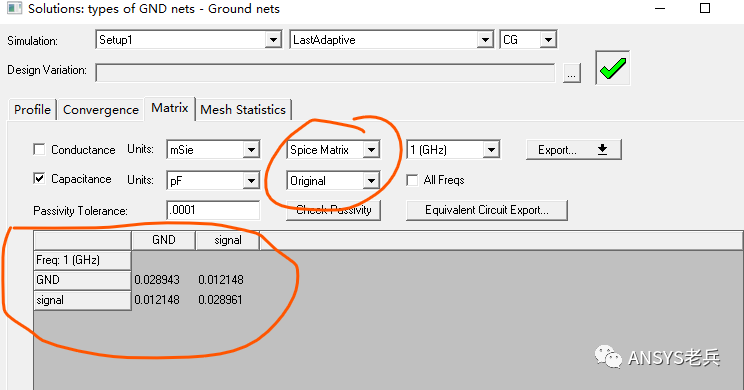Click the Check Passivity button
This screenshot has width=744, height=390.
click(x=334, y=210)
